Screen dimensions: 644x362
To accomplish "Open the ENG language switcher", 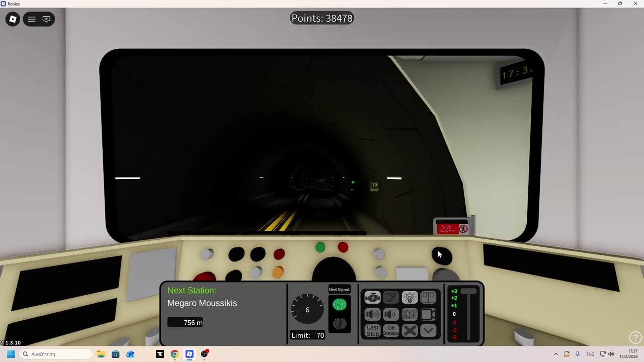I will click(x=590, y=354).
